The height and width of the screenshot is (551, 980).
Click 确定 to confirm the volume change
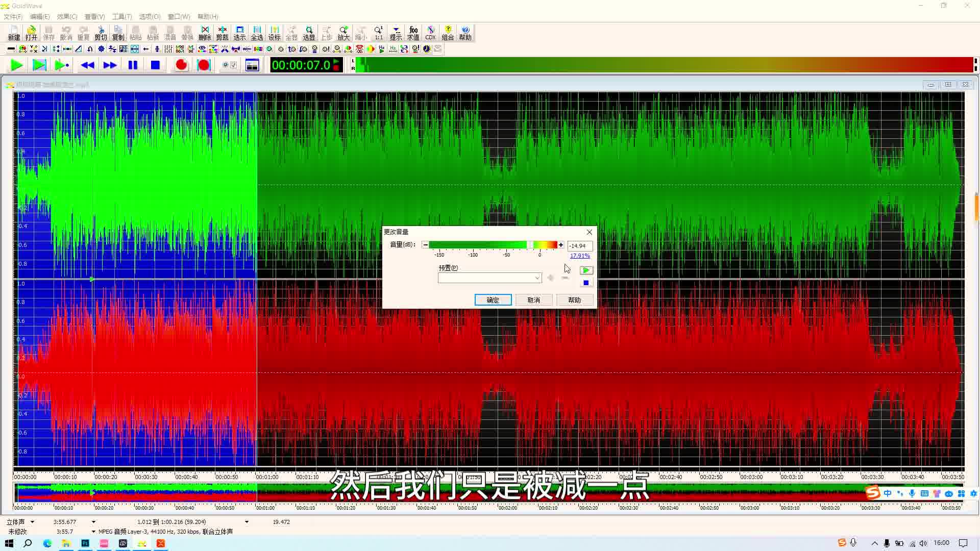click(x=493, y=299)
